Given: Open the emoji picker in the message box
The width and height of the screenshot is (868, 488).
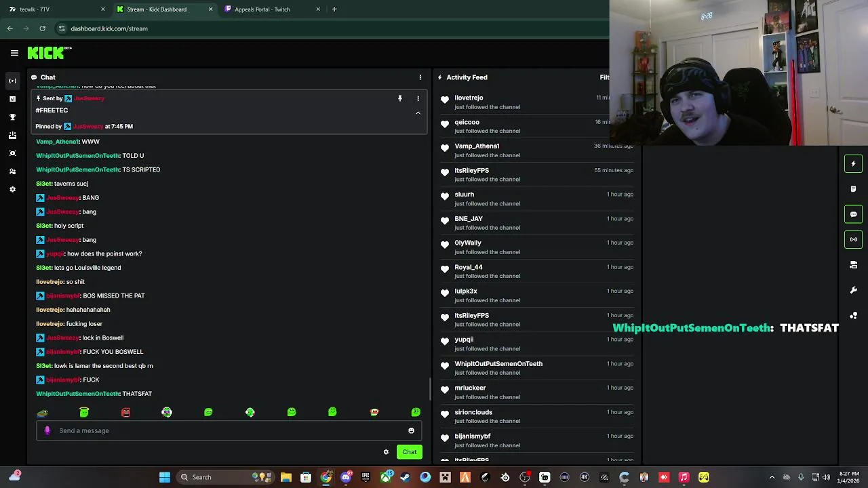Looking at the screenshot, I should 411,430.
